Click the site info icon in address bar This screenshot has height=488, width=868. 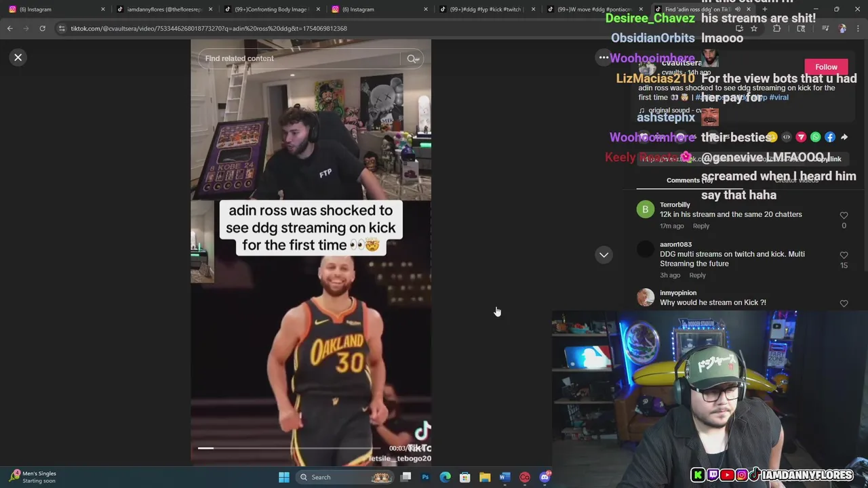[62, 28]
